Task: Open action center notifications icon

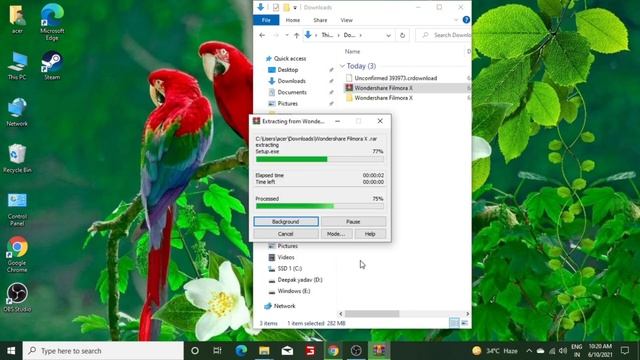Action: (624, 351)
